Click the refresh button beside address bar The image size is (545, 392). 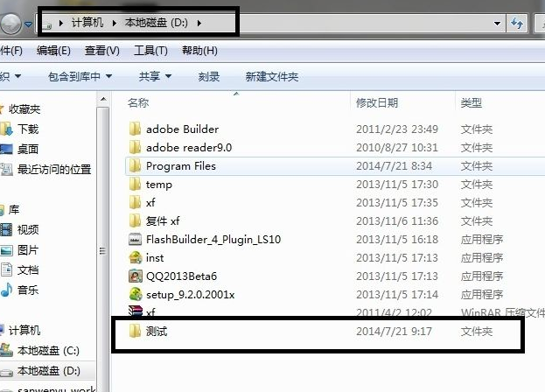[x=517, y=24]
